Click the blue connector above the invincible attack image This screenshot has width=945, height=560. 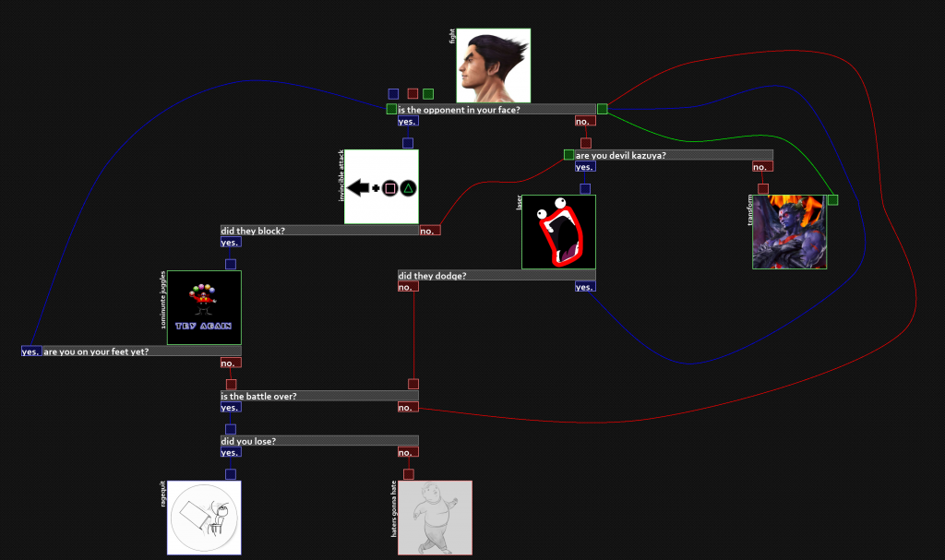tap(408, 144)
